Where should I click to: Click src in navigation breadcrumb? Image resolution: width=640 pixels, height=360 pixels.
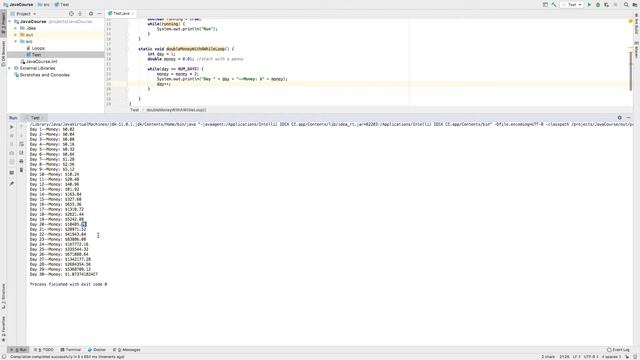44,4
